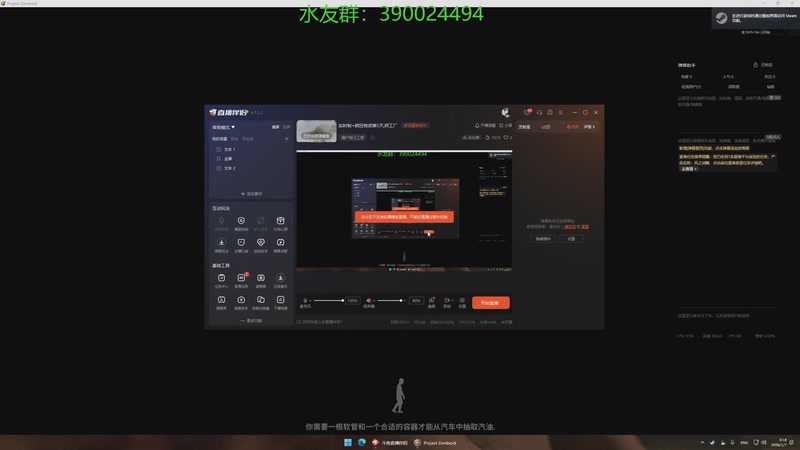Click the greyed link icon in interactive tools
Viewport: 800px width, 450px height.
(x=261, y=220)
